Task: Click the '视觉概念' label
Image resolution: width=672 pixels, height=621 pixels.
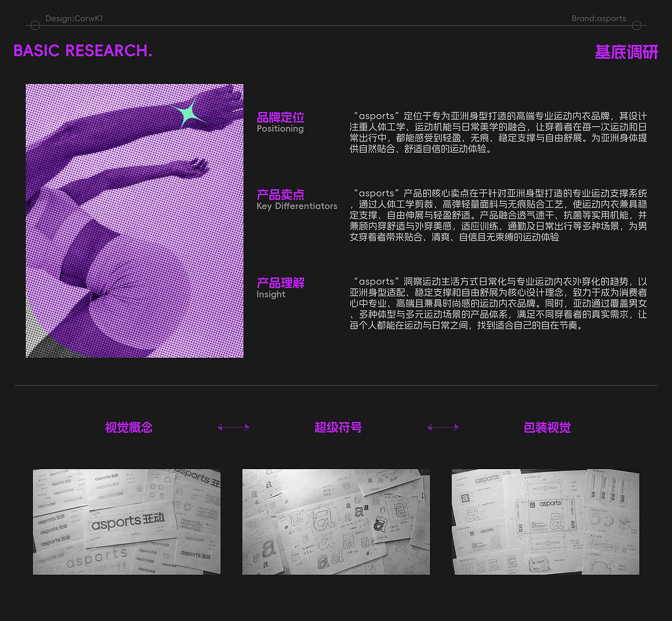Action: click(129, 428)
